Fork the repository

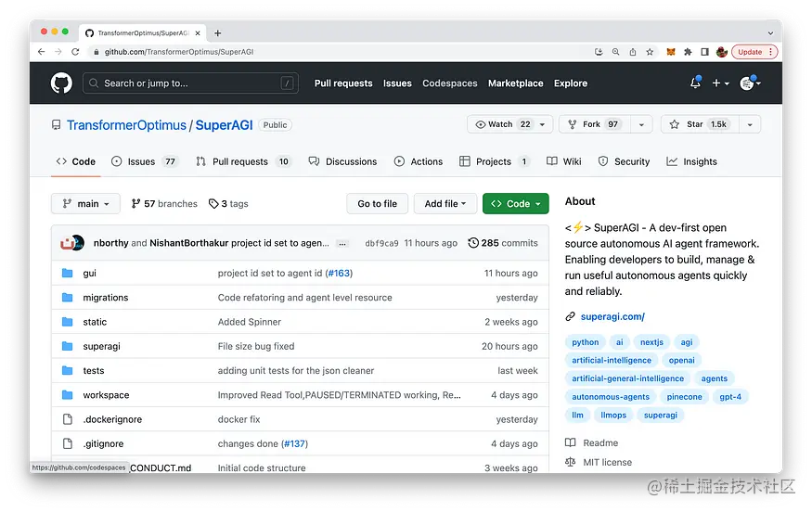pyautogui.click(x=594, y=124)
